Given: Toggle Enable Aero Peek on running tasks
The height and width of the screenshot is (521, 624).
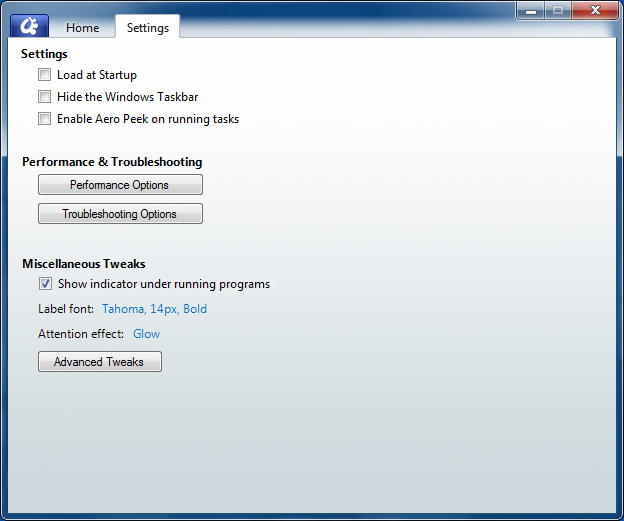Looking at the screenshot, I should click(45, 119).
